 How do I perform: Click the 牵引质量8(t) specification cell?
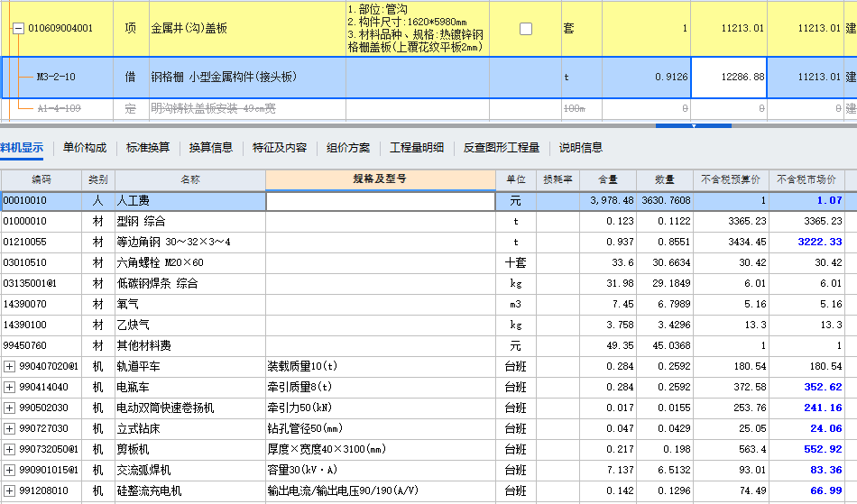tap(381, 387)
